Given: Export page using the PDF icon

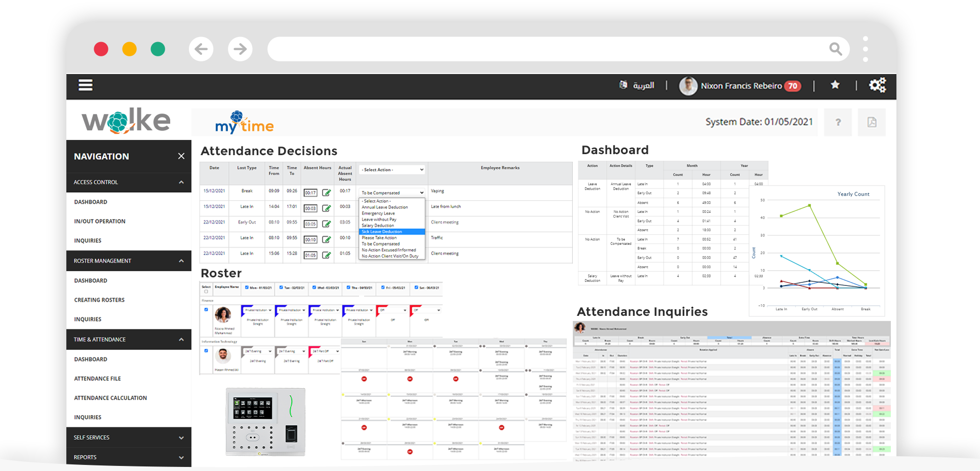Looking at the screenshot, I should 872,122.
